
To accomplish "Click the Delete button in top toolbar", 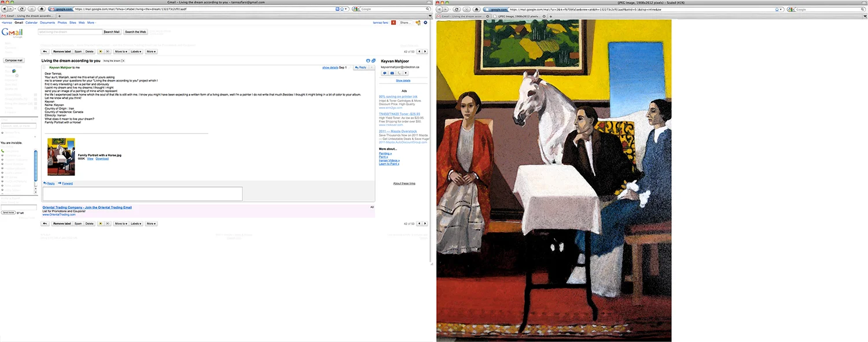I will pos(90,52).
